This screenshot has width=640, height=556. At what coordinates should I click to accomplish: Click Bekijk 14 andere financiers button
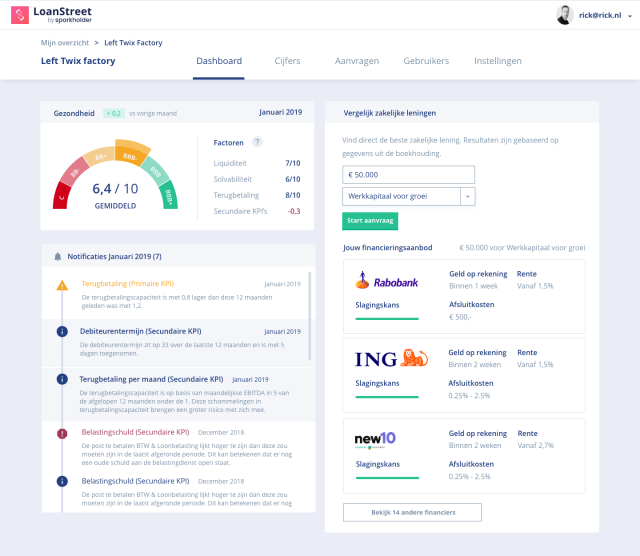(412, 512)
